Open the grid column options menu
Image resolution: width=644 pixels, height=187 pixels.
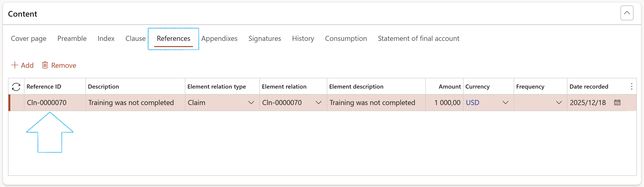[631, 87]
